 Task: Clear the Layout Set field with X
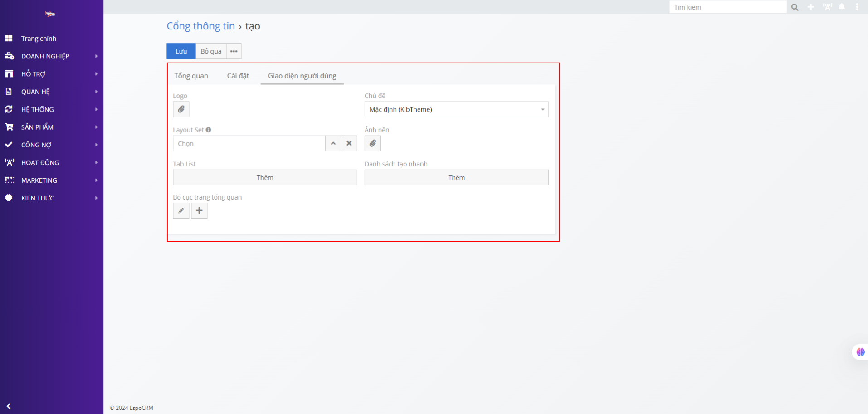pos(349,143)
